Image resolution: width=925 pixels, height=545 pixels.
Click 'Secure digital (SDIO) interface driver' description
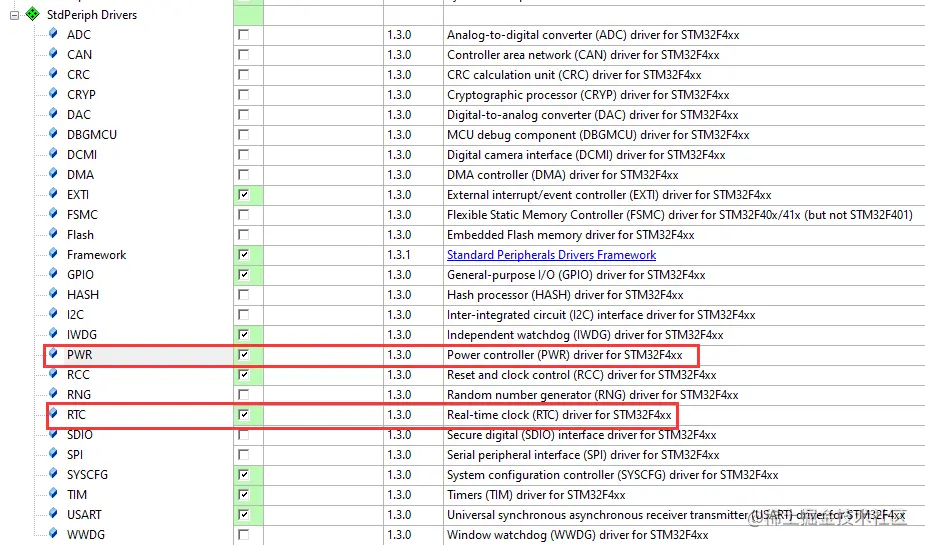(x=582, y=435)
